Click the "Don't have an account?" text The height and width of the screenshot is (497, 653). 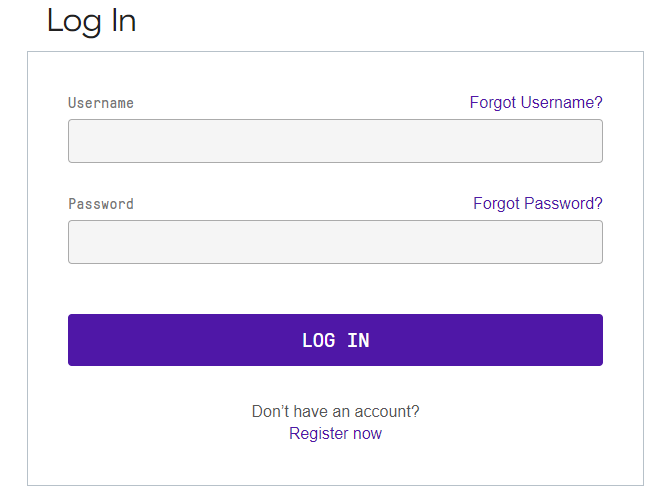[335, 412]
